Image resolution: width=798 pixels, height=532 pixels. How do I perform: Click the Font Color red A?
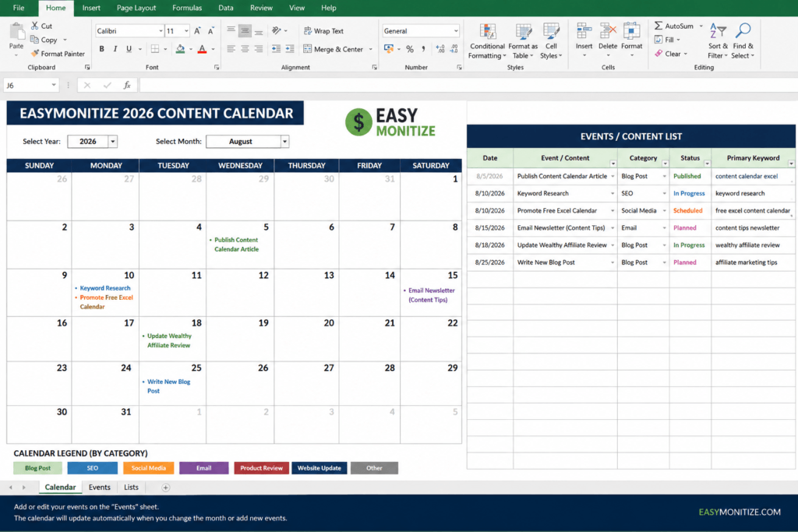[202, 49]
